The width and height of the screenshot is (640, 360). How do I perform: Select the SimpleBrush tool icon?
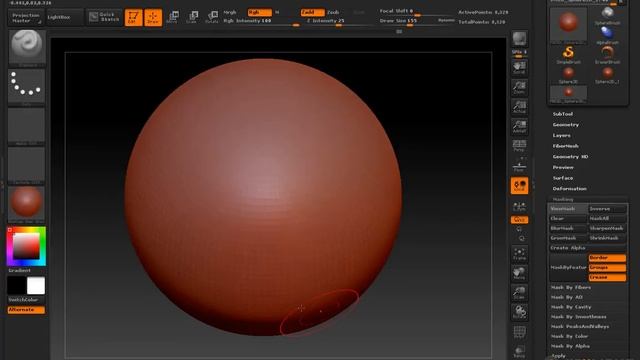(x=569, y=55)
